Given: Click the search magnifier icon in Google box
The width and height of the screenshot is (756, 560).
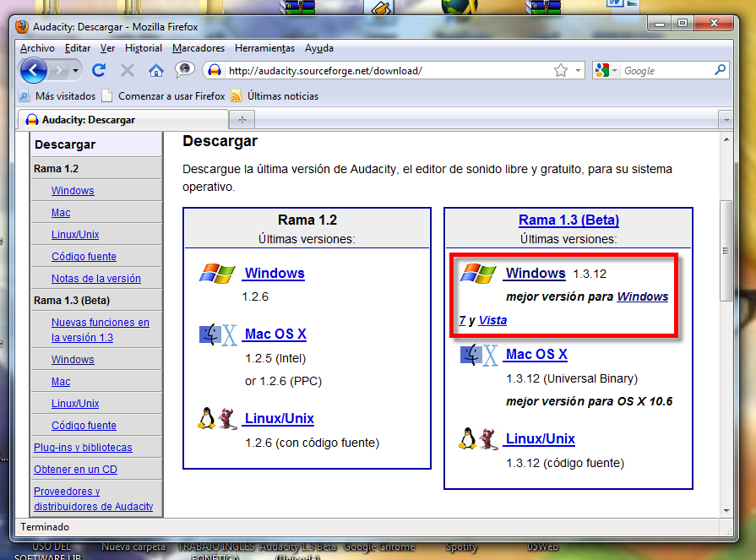Looking at the screenshot, I should coord(720,71).
